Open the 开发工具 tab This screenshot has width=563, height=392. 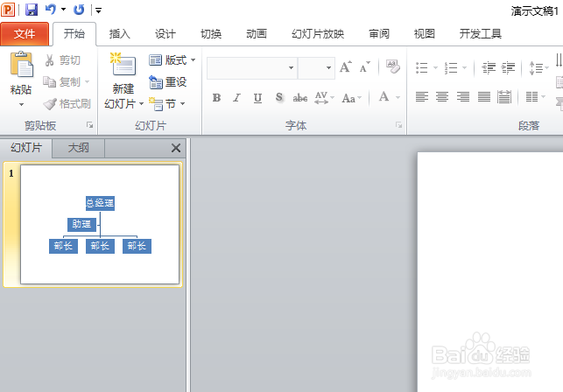(x=481, y=34)
